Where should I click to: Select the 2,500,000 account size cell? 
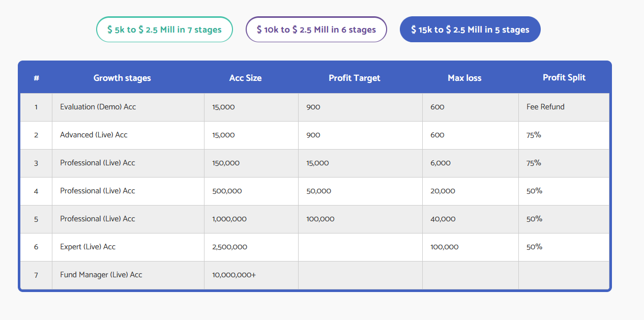coord(229,247)
